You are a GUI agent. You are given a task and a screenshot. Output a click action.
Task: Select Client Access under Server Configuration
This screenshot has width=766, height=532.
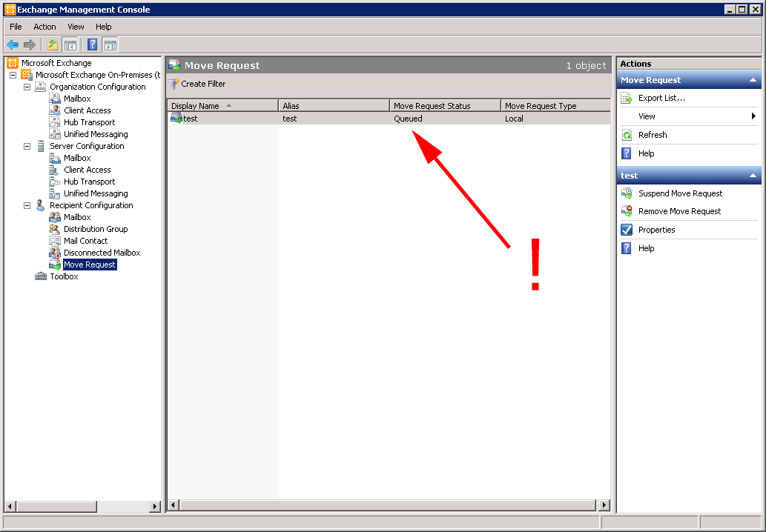click(88, 170)
